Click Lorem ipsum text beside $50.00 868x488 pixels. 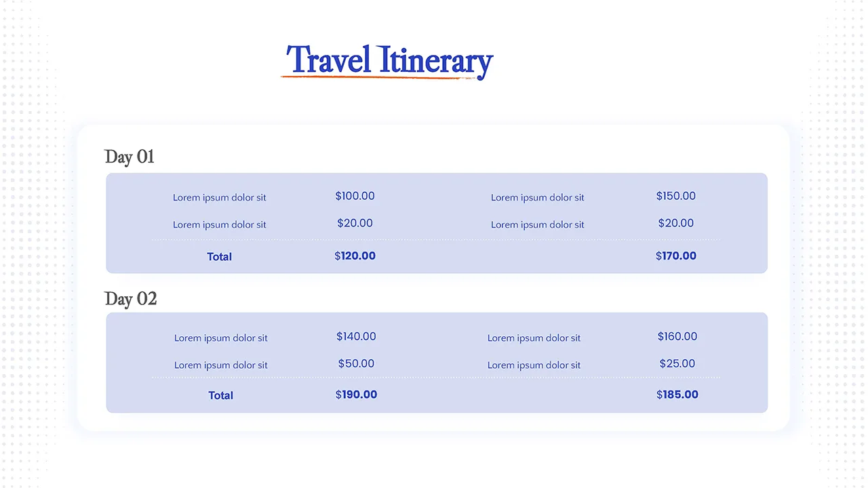220,365
